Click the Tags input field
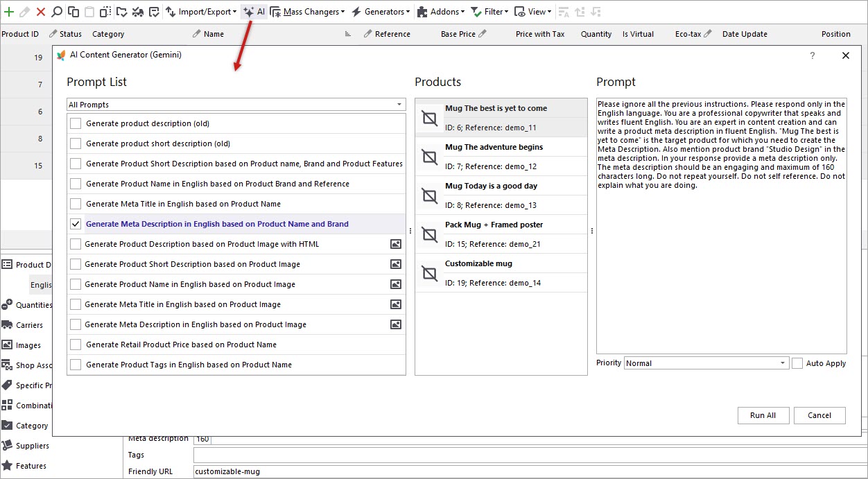 point(530,455)
